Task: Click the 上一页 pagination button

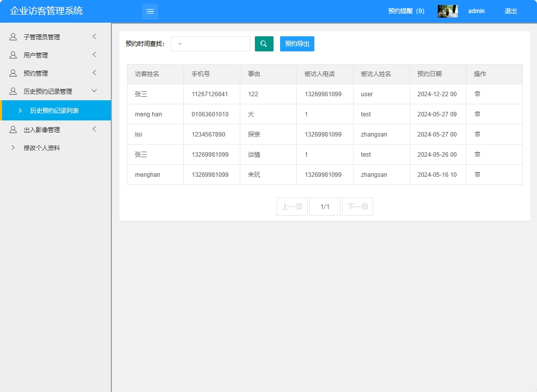Action: (292, 206)
